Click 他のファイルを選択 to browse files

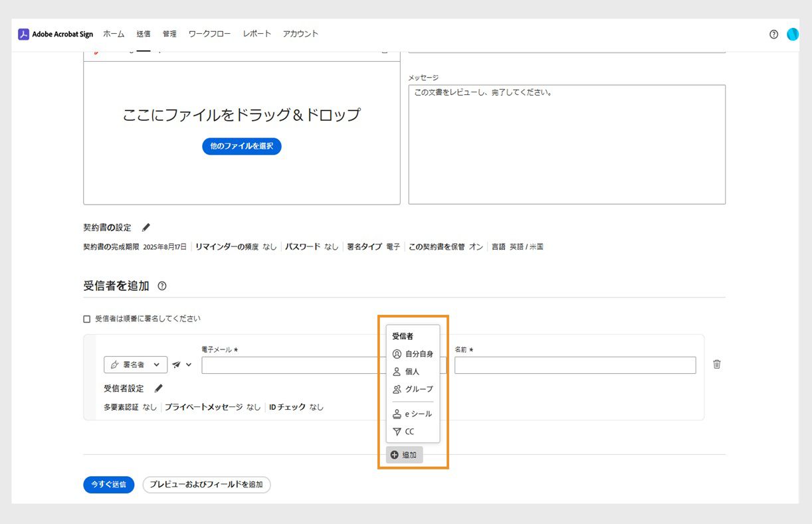241,147
